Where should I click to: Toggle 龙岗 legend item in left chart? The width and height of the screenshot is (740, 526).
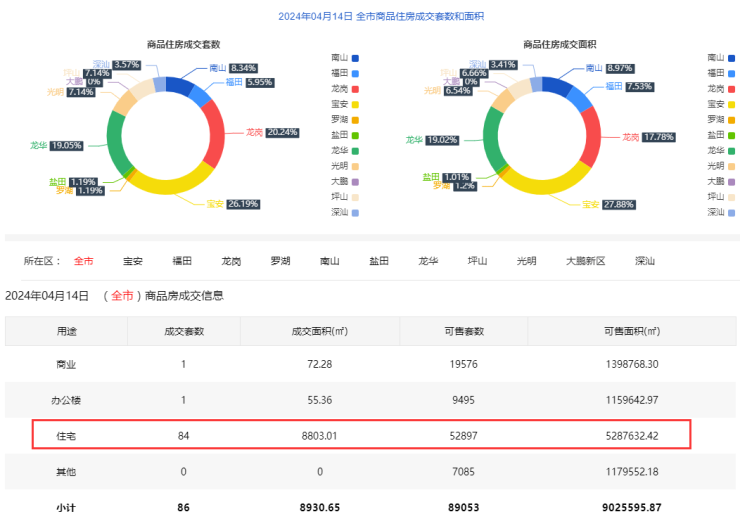[x=343, y=89]
